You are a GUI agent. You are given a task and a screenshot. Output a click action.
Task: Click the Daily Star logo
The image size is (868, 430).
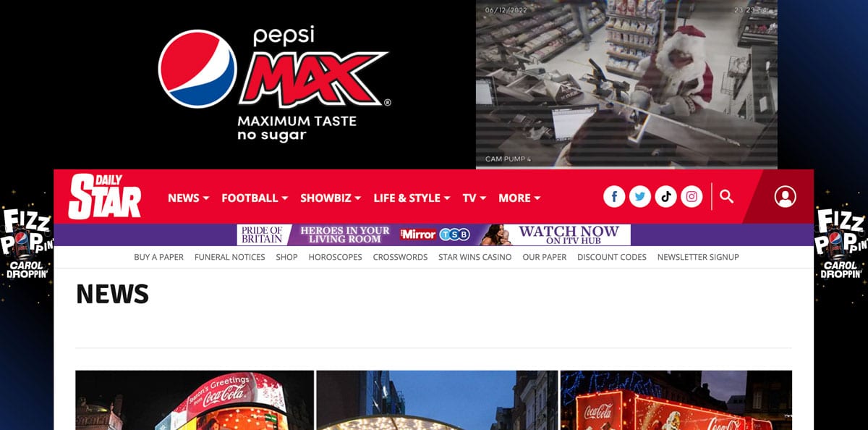(x=105, y=196)
